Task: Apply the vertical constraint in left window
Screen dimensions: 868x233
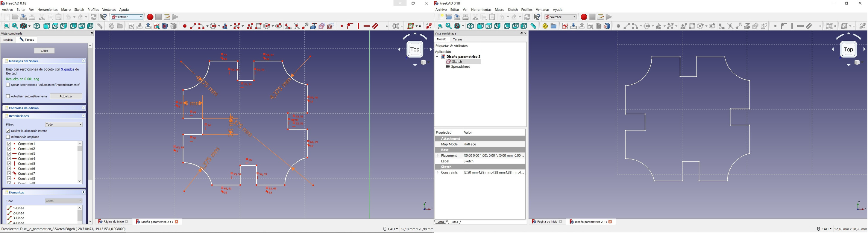Action: tap(359, 26)
